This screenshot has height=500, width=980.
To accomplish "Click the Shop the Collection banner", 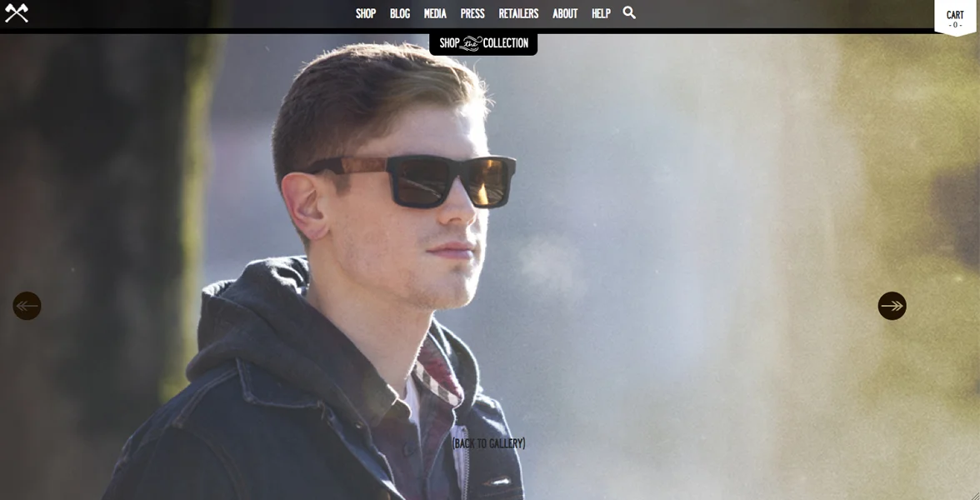I will 483,43.
